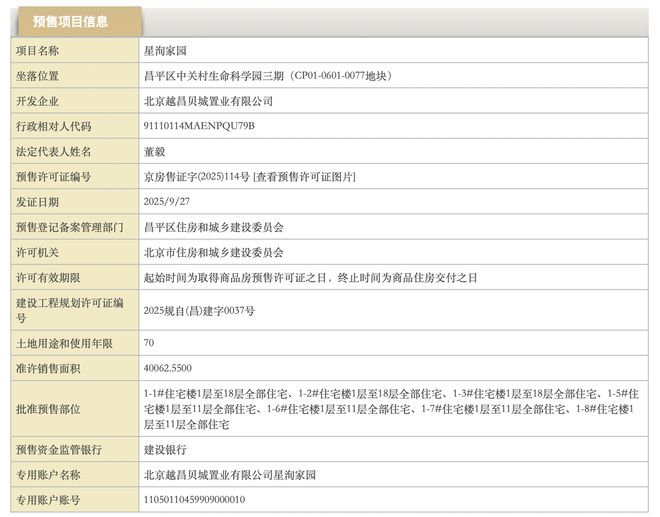This screenshot has width=660, height=517.
Task: Click the 项目名称 row label
Action: point(38,50)
